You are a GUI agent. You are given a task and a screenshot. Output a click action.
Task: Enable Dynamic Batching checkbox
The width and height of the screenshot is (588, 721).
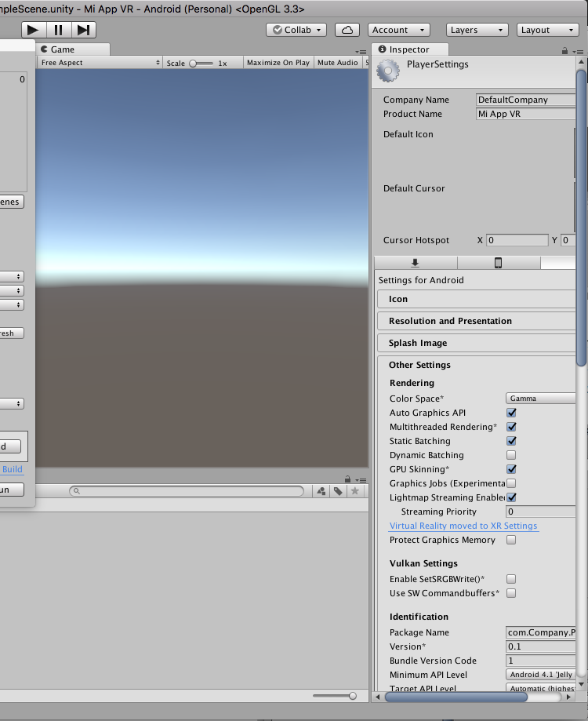point(511,455)
